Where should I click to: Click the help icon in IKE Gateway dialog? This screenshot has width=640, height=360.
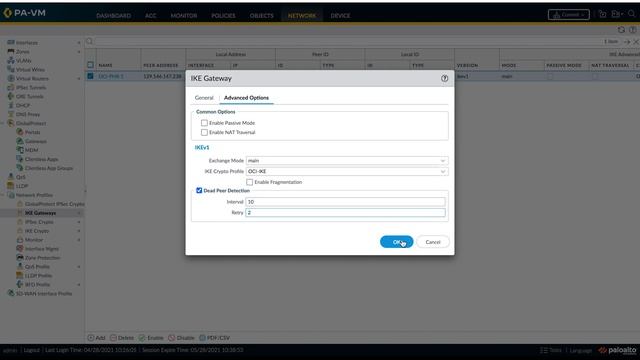point(444,78)
